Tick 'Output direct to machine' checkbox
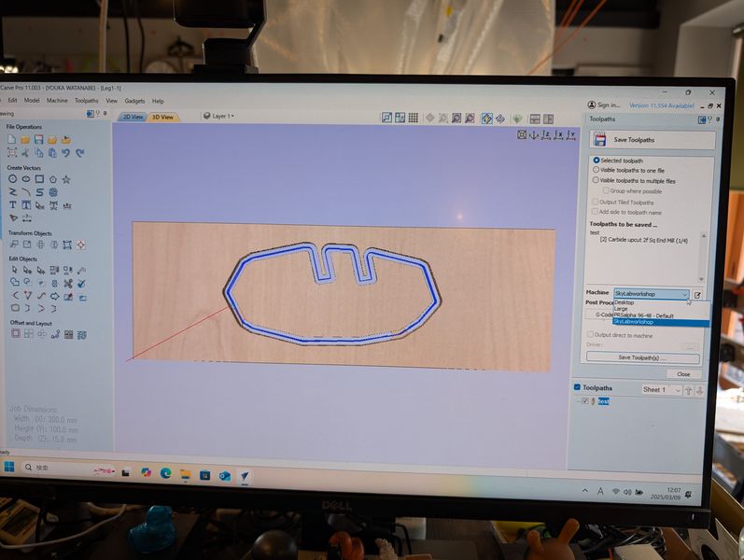 [590, 334]
